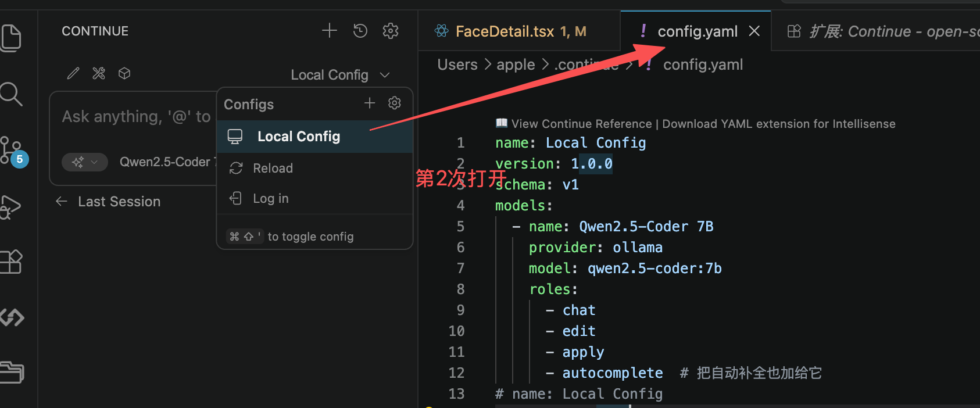Open the Extensions icon in activity bar
The width and height of the screenshot is (980, 408).
pyautogui.click(x=11, y=262)
